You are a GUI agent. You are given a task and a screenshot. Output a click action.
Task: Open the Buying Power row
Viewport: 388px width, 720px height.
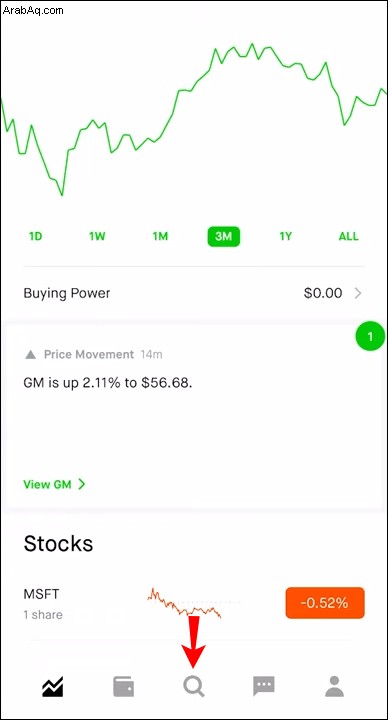[194, 293]
